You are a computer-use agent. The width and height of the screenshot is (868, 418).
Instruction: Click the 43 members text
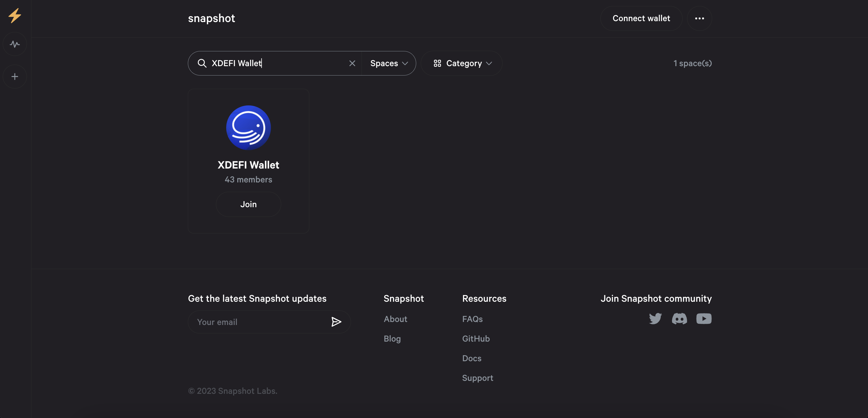click(248, 180)
